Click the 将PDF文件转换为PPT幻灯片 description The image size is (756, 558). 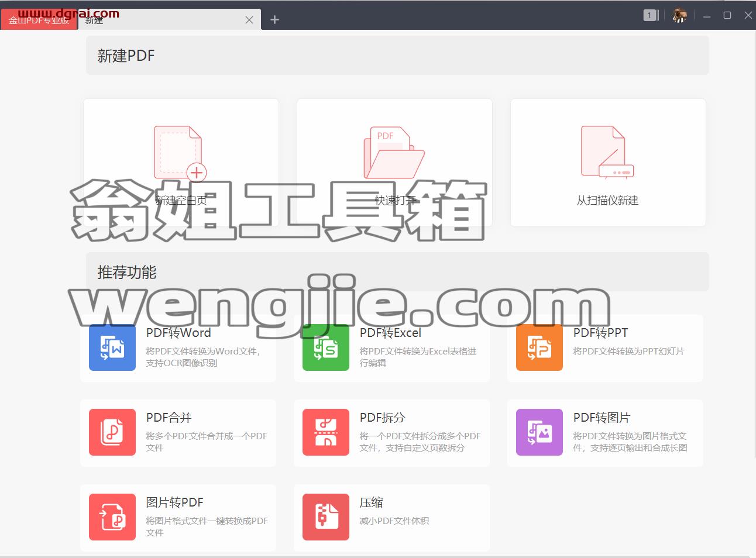pos(628,351)
